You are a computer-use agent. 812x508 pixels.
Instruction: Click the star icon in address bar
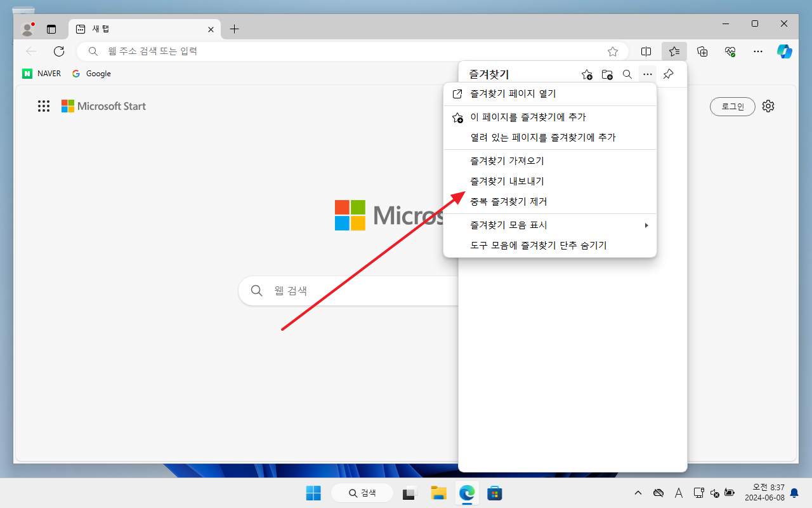(x=612, y=51)
